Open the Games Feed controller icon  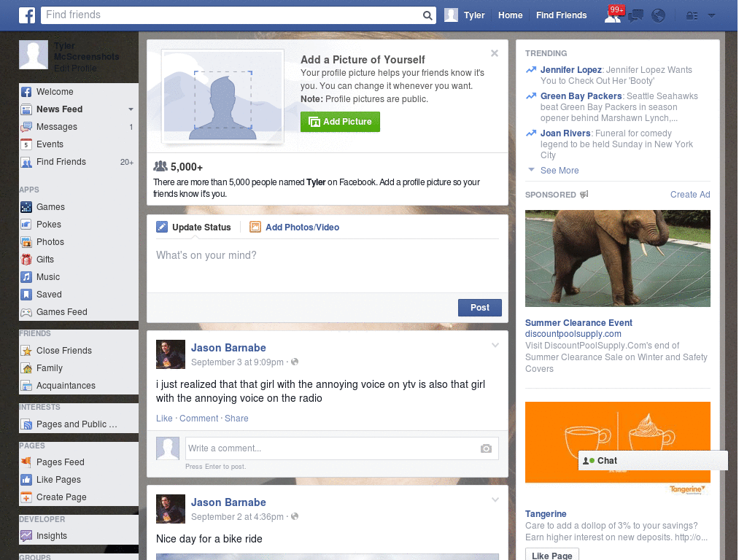(x=26, y=312)
